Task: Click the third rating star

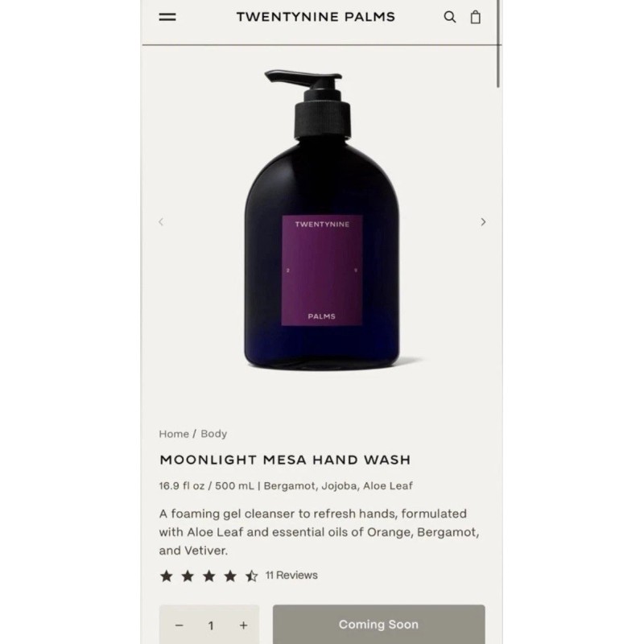Action: point(208,576)
